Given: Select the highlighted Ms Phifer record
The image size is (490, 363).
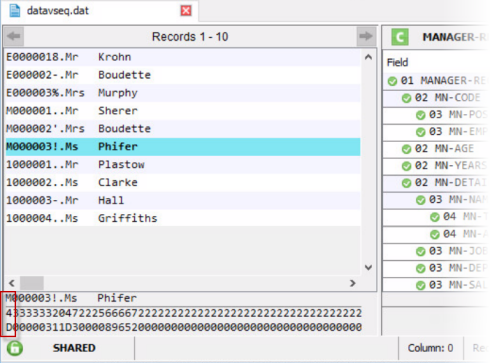Looking at the screenshot, I should [x=183, y=147].
